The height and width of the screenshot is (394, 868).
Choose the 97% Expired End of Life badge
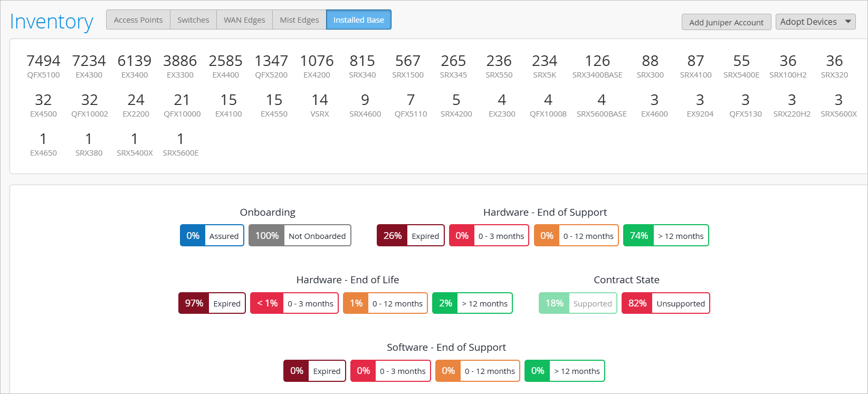212,303
